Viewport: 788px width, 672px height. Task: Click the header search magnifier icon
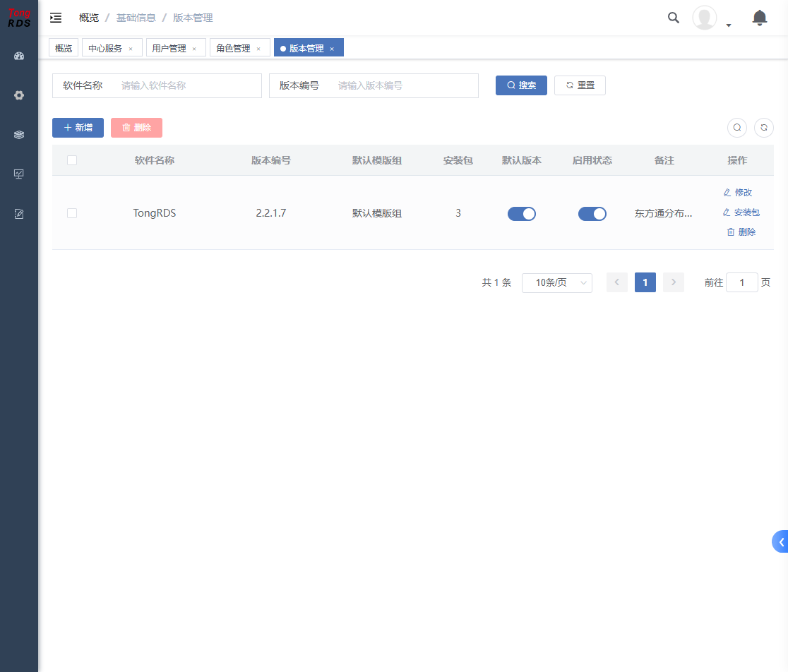coord(674,18)
